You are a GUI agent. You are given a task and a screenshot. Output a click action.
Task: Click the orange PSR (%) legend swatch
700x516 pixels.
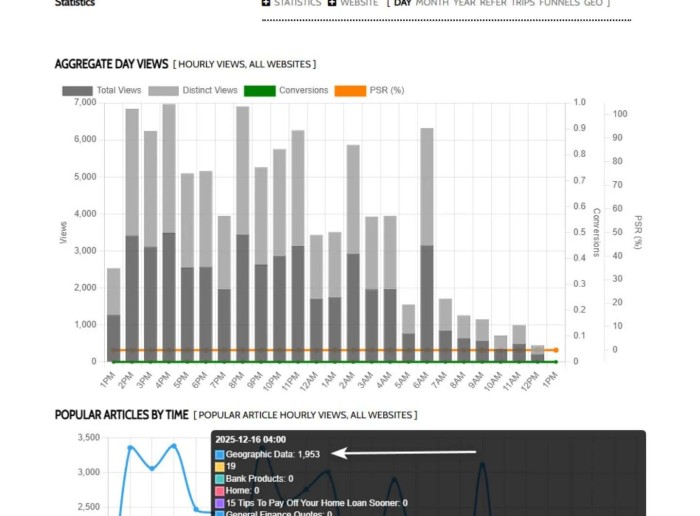point(350,90)
